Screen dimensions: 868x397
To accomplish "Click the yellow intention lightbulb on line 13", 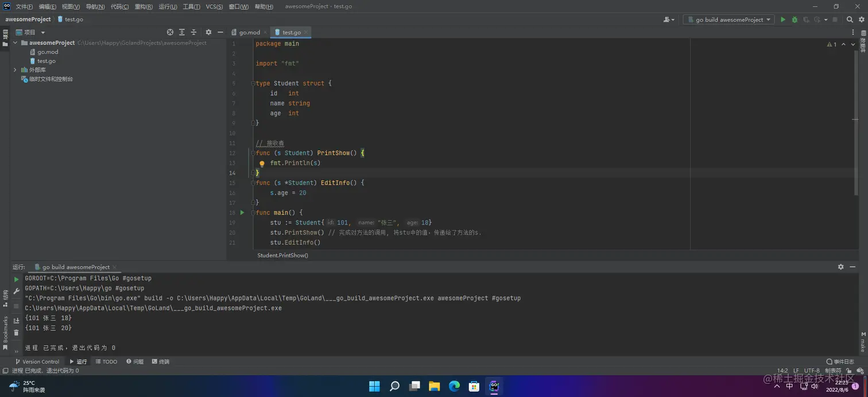I will click(x=262, y=164).
